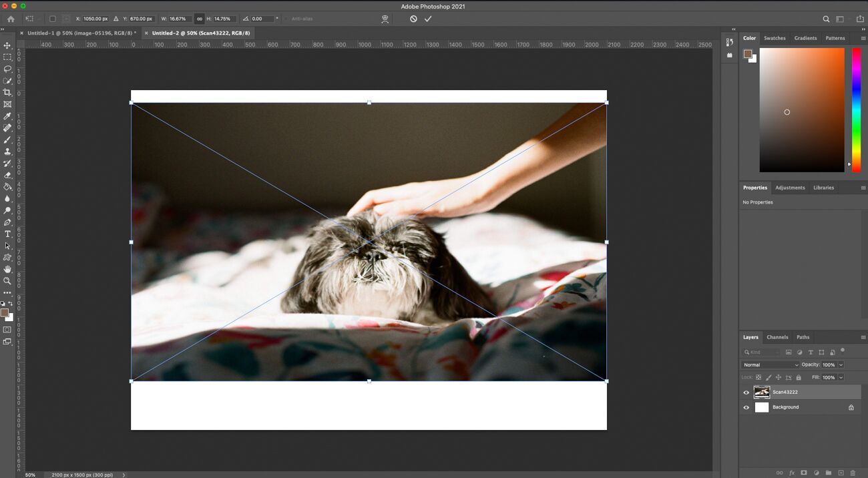Commit the transform with the checkmark button
This screenshot has width=868, height=478.
point(428,19)
